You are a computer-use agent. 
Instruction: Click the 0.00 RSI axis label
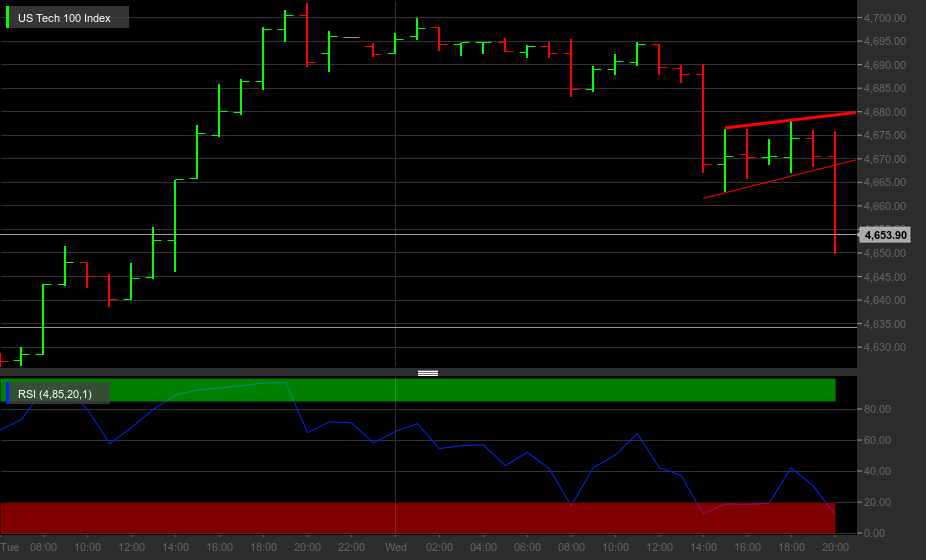click(874, 533)
